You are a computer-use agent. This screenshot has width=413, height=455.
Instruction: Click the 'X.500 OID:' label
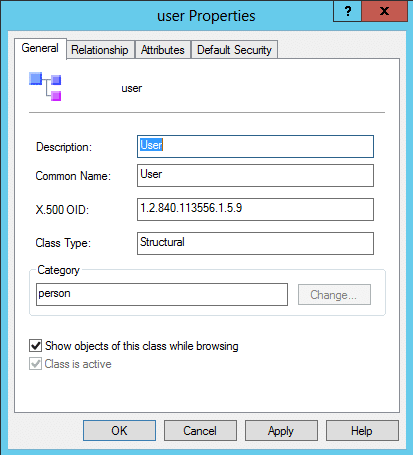click(x=62, y=210)
